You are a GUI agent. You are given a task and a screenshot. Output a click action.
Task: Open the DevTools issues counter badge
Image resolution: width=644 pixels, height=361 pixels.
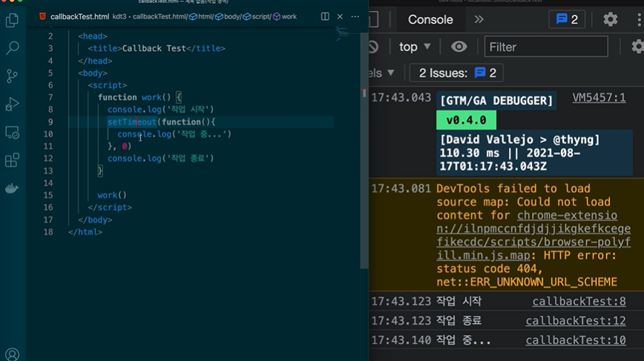pos(567,19)
